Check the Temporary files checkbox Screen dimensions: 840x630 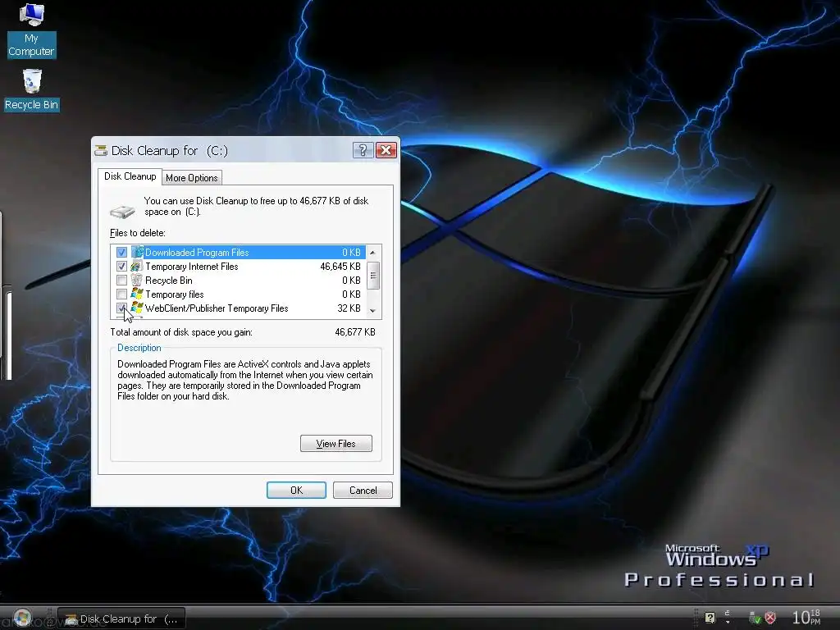pos(121,294)
